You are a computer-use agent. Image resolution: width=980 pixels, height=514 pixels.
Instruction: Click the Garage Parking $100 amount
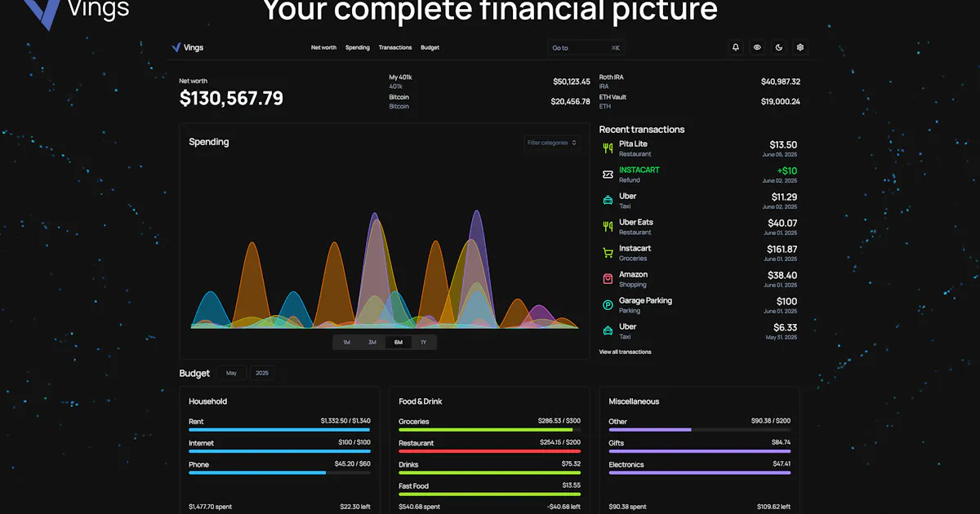point(786,301)
